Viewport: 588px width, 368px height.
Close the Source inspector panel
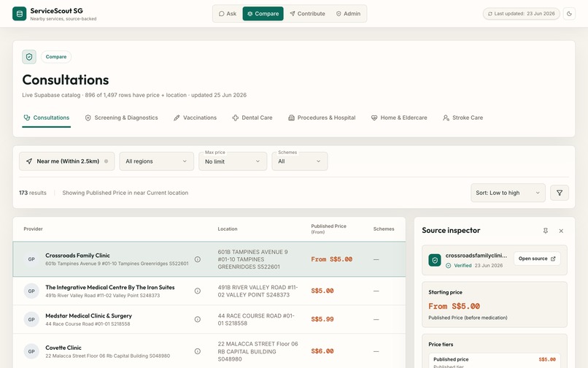(x=561, y=231)
